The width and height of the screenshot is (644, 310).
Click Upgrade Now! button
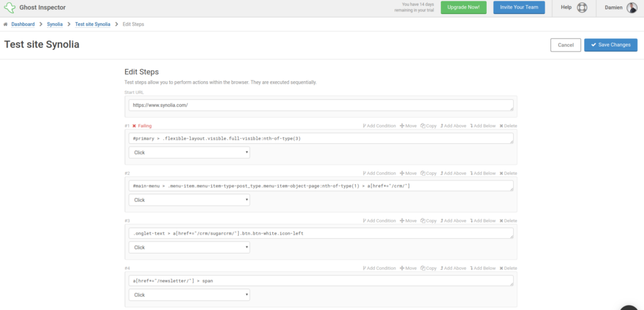[x=464, y=8]
